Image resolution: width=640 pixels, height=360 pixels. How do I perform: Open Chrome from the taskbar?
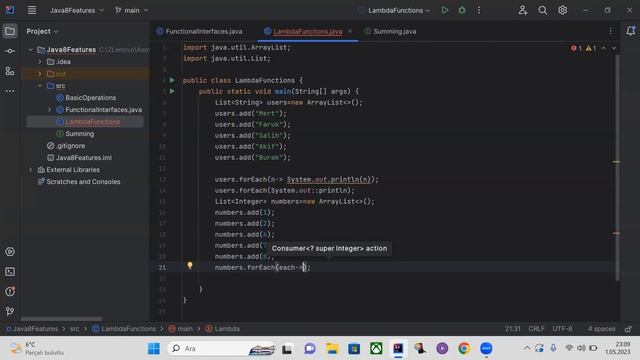464,348
